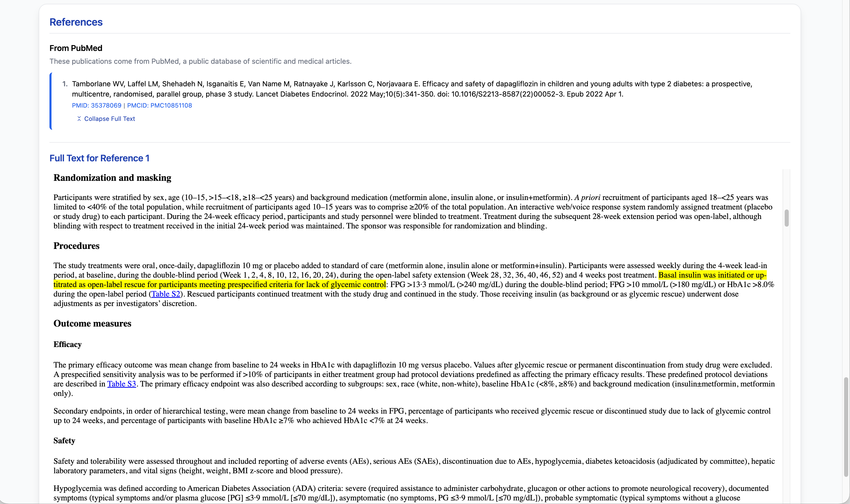
Task: Click the inner full-text scrollbar thumb
Action: point(786,218)
